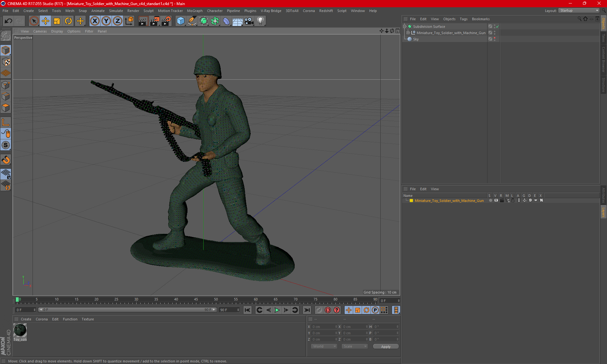The image size is (607, 364).
Task: Click the coordinate system icon
Action: point(129,21)
